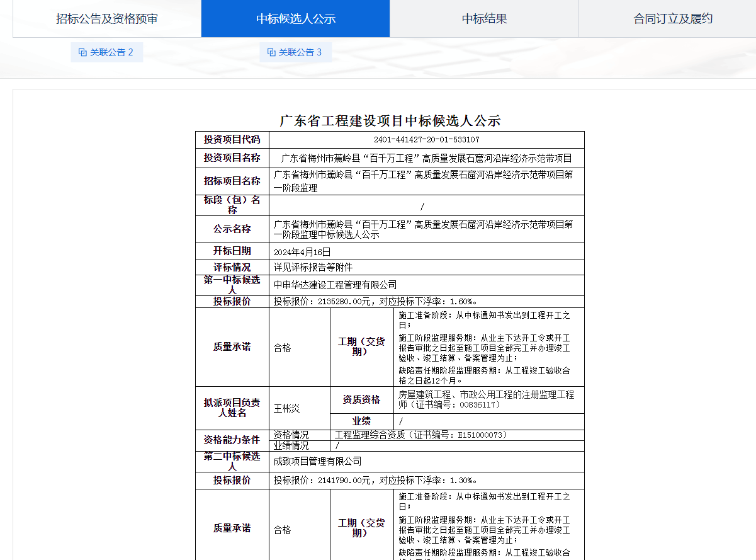Image resolution: width=756 pixels, height=560 pixels.
Task: Select second candidate 成致项目管理有限公司
Action: point(318,461)
